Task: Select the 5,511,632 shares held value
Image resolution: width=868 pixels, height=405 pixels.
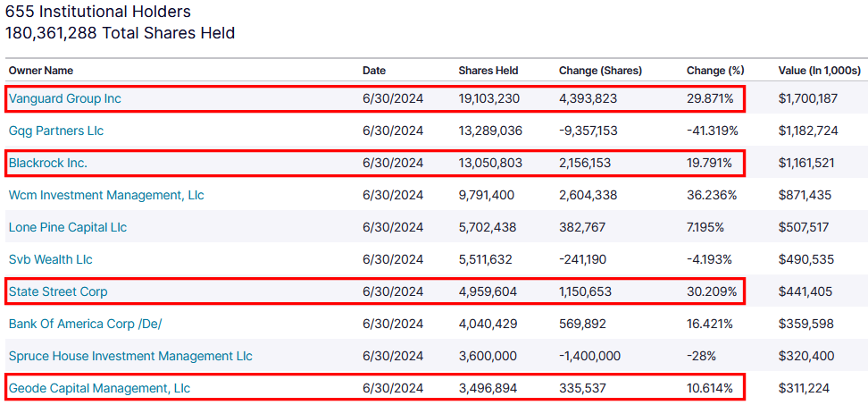Action: click(x=486, y=260)
